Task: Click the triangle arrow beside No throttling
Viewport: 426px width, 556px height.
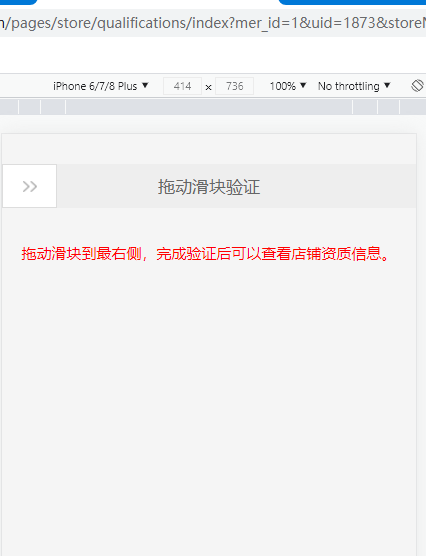Action: click(387, 85)
